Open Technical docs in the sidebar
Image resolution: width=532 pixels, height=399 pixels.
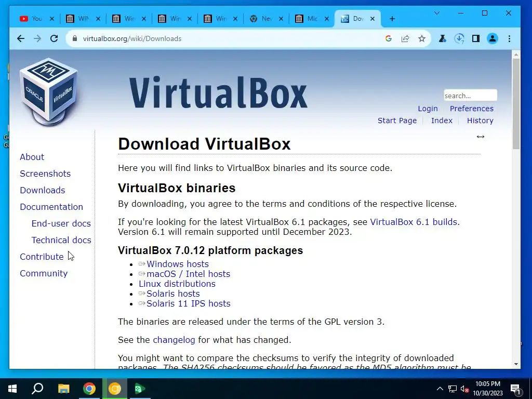61,240
